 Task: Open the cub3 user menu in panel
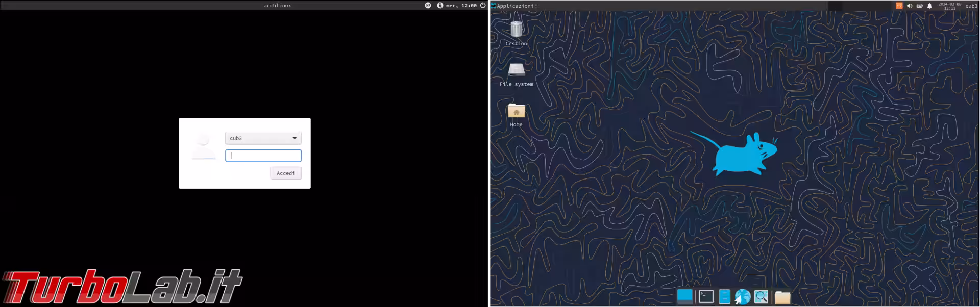point(971,6)
